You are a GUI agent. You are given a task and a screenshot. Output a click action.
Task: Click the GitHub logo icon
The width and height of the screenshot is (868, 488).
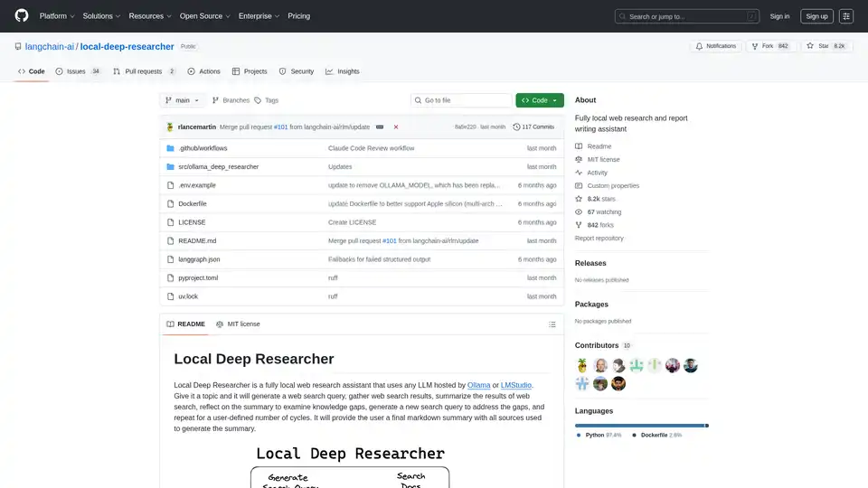[22, 16]
